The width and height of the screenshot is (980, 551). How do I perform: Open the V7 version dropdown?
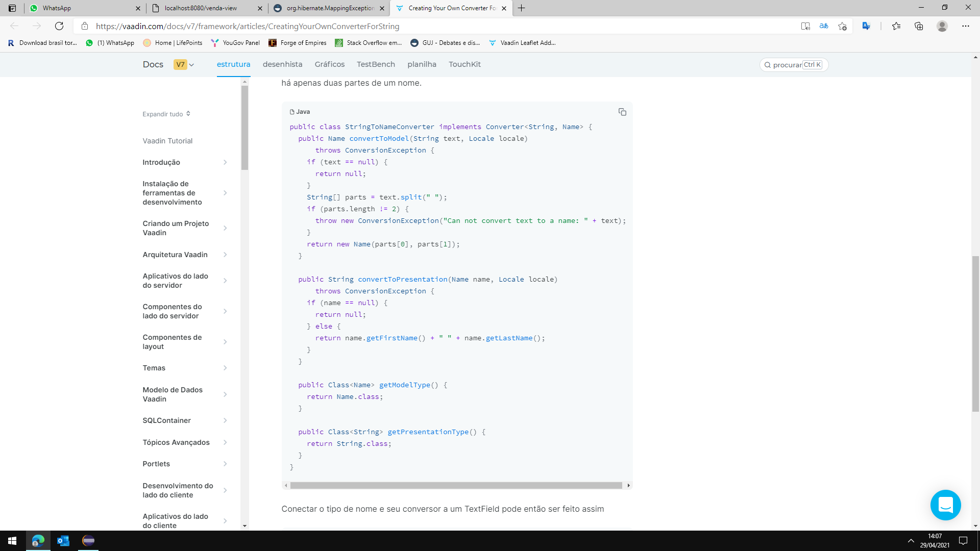point(184,64)
